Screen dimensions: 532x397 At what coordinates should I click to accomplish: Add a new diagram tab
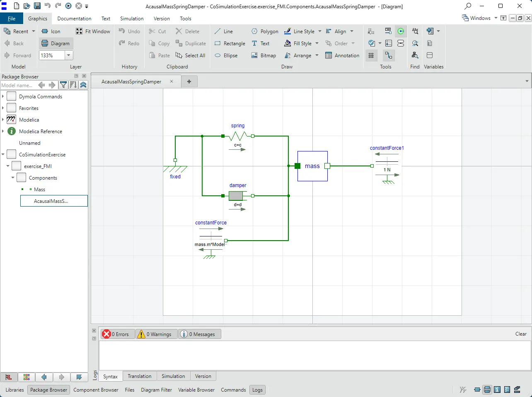pos(189,81)
